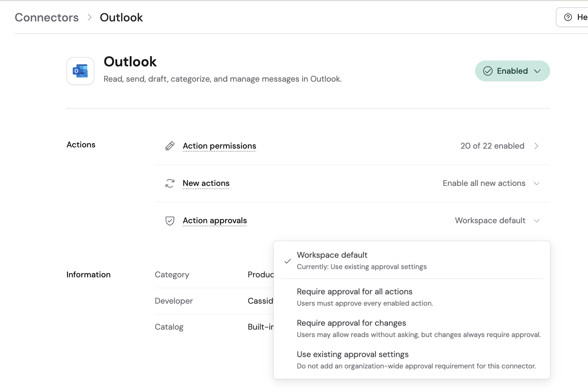Click the pencil icon beside Action permissions

[x=170, y=146]
